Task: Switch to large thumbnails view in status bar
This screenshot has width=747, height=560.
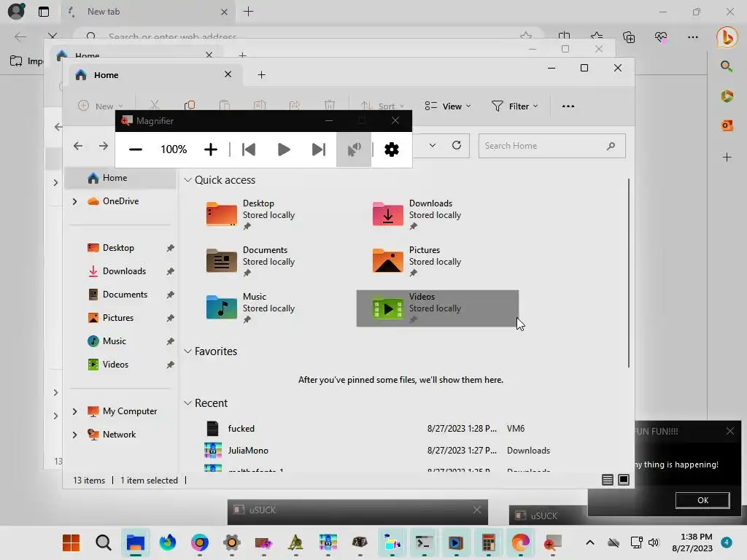Action: coord(623,480)
